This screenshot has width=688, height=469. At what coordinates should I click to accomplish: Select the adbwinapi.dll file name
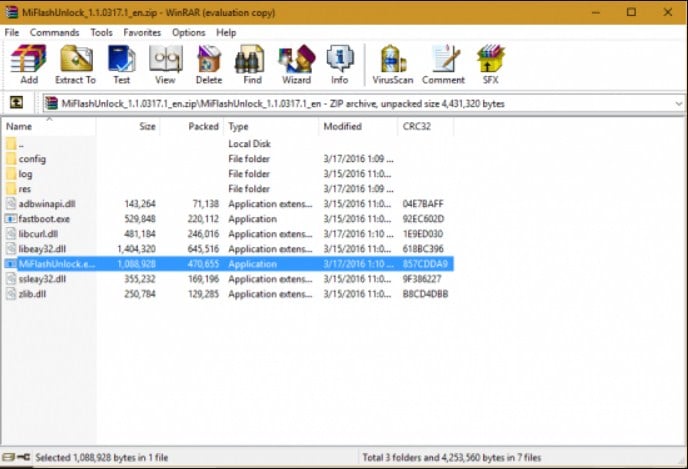(x=47, y=204)
